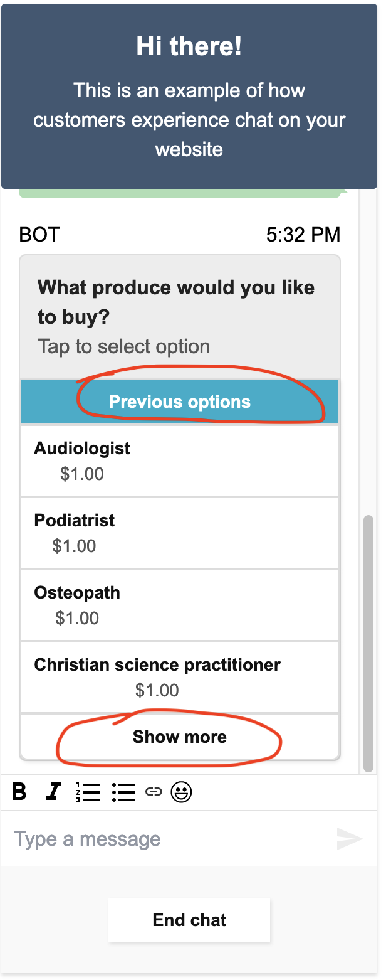Focus the Type a message field
The height and width of the screenshot is (980, 386).
coord(169,839)
